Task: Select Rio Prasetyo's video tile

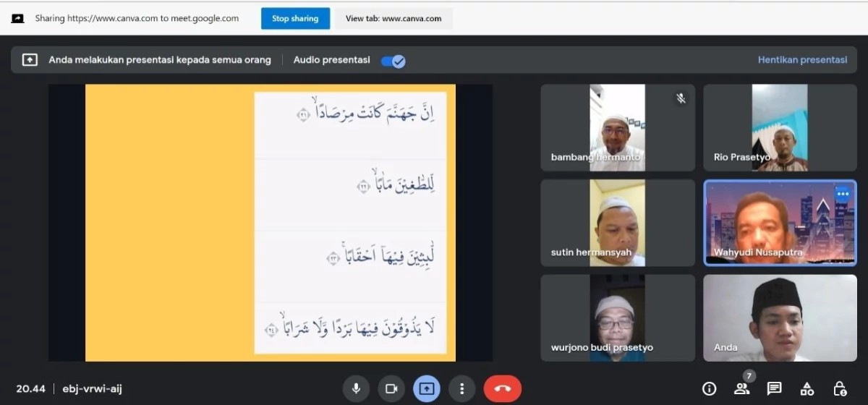Action: 780,127
